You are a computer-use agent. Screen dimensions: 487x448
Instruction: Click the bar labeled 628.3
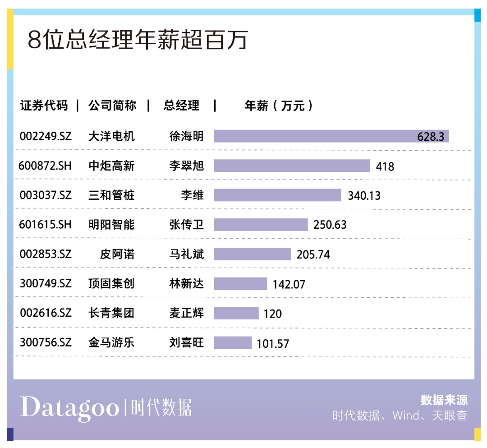click(x=331, y=136)
